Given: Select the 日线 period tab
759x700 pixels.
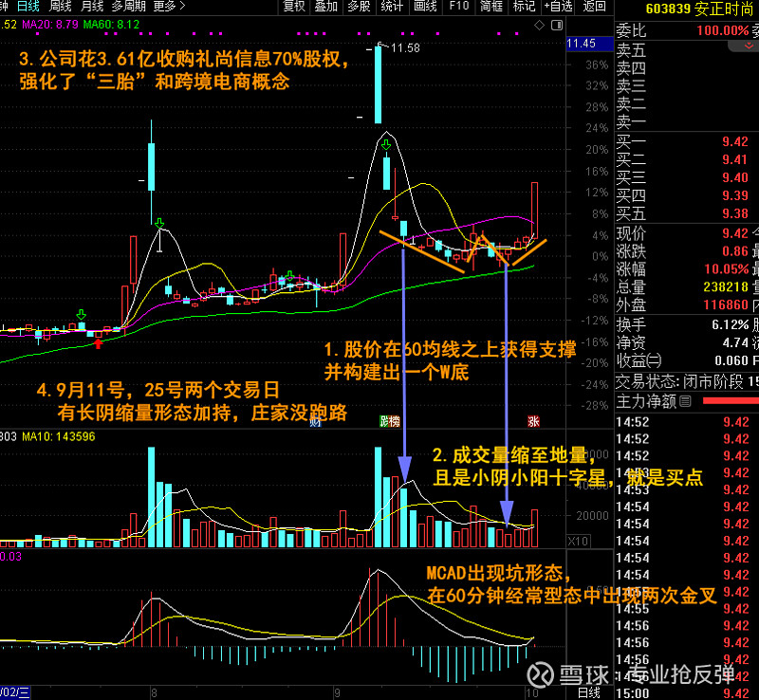Looking at the screenshot, I should [x=28, y=7].
